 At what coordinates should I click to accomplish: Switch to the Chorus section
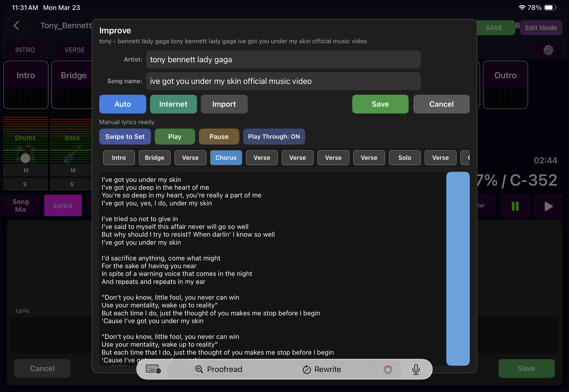click(226, 158)
